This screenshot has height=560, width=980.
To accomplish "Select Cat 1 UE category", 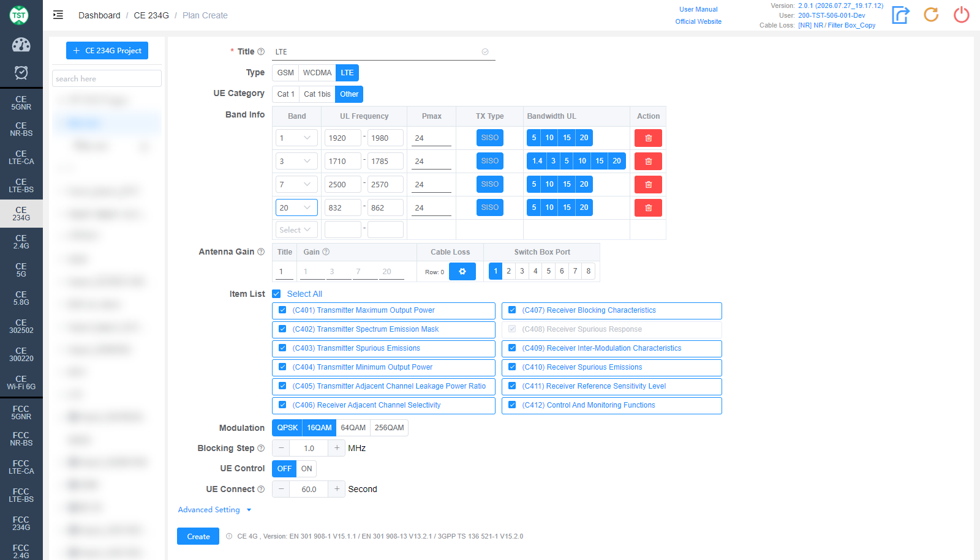I will pyautogui.click(x=285, y=94).
